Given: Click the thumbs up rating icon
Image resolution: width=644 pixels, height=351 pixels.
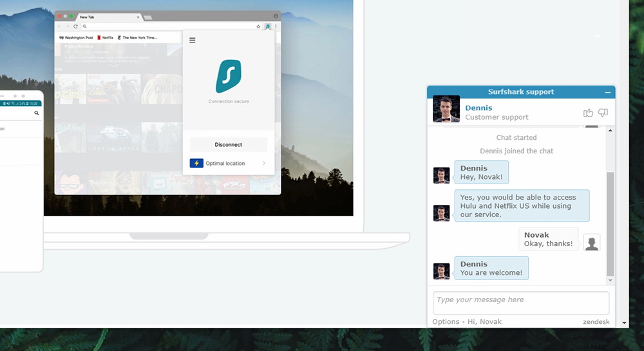Looking at the screenshot, I should 588,113.
